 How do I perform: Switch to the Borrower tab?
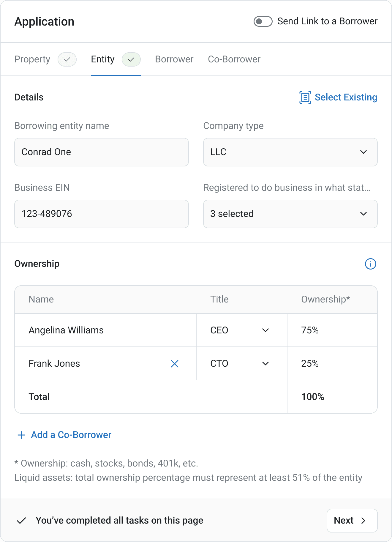pyautogui.click(x=174, y=59)
